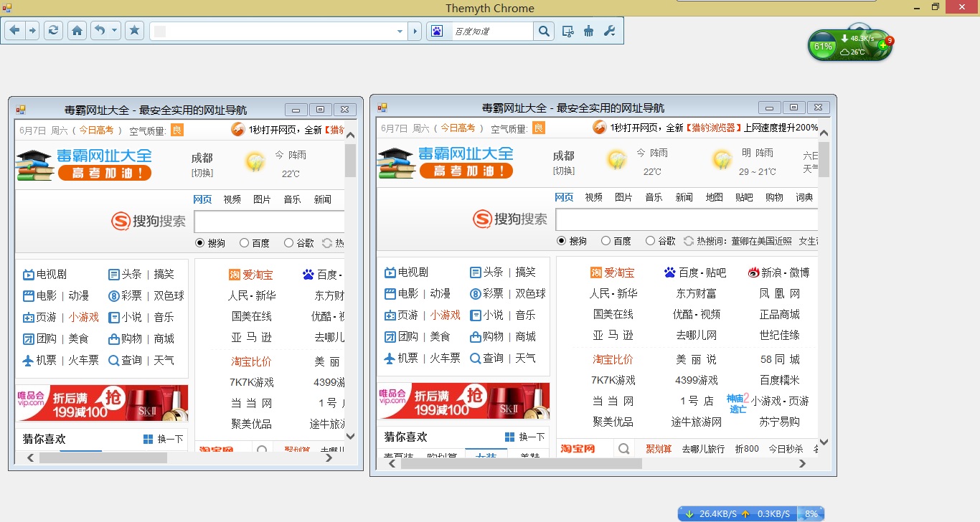Open favorites with the star icon

pos(134,31)
